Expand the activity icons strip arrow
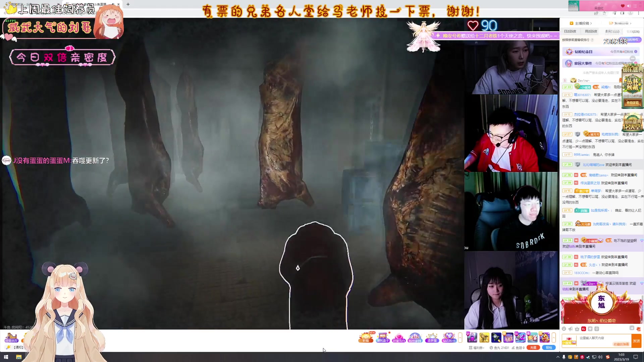 (460, 338)
